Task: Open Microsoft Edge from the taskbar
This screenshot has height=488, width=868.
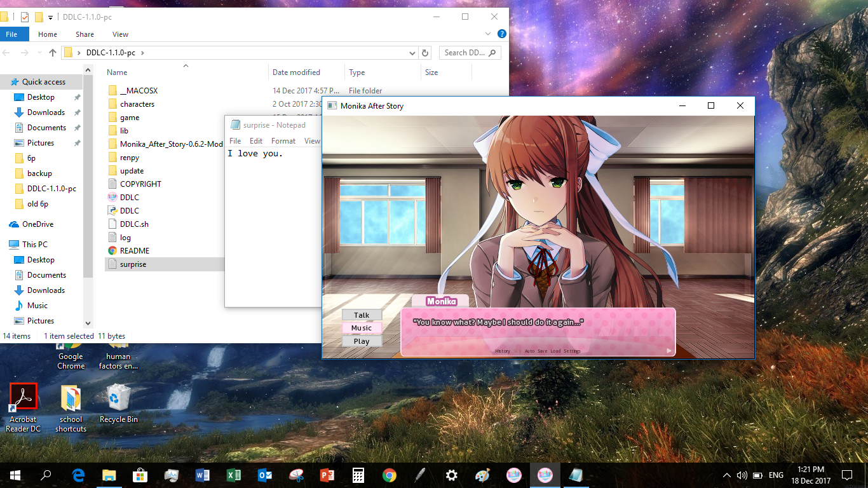Action: [x=78, y=475]
